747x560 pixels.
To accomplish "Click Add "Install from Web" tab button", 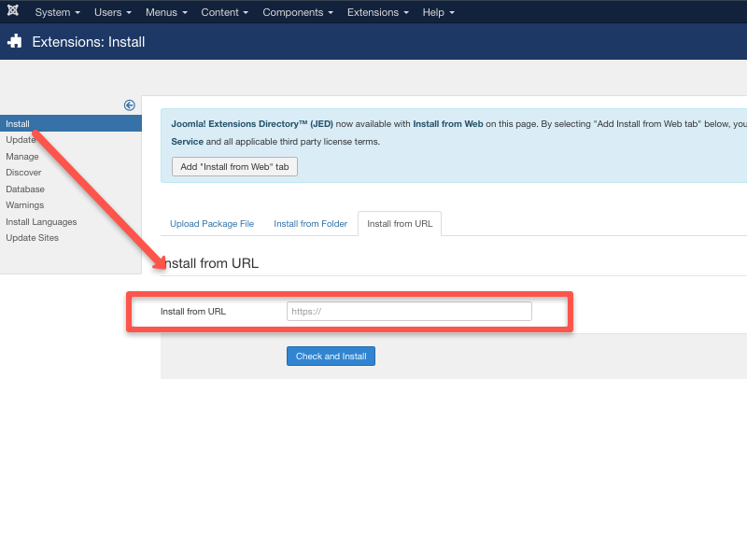I will pos(234,166).
